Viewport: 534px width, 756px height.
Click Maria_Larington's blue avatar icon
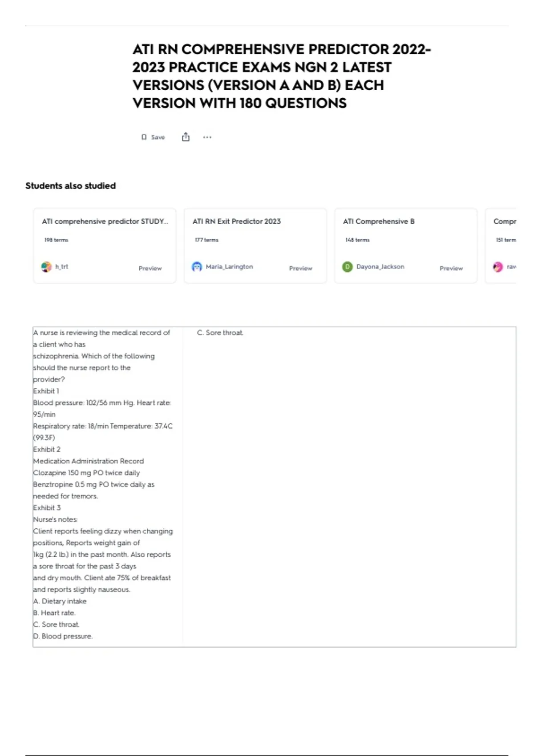[197, 267]
